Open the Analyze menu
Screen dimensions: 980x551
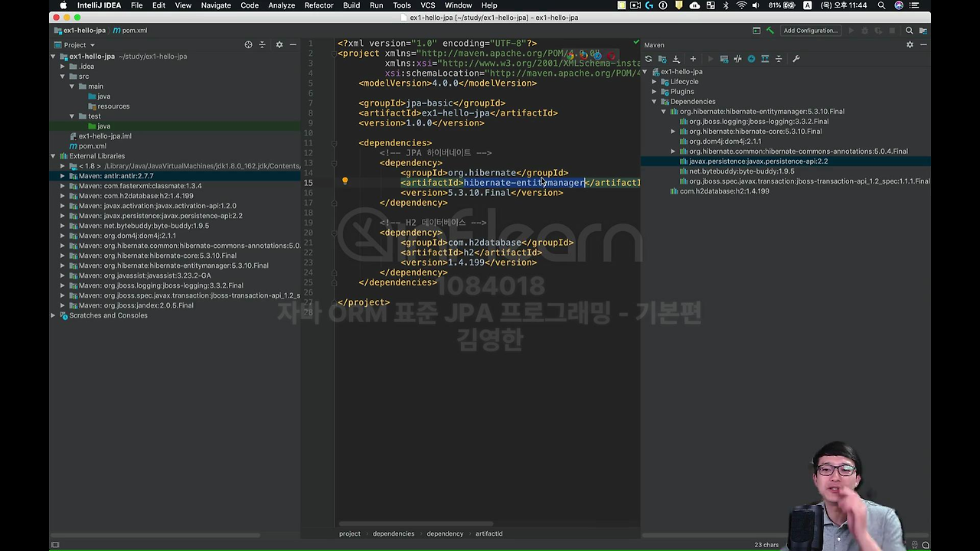(282, 5)
